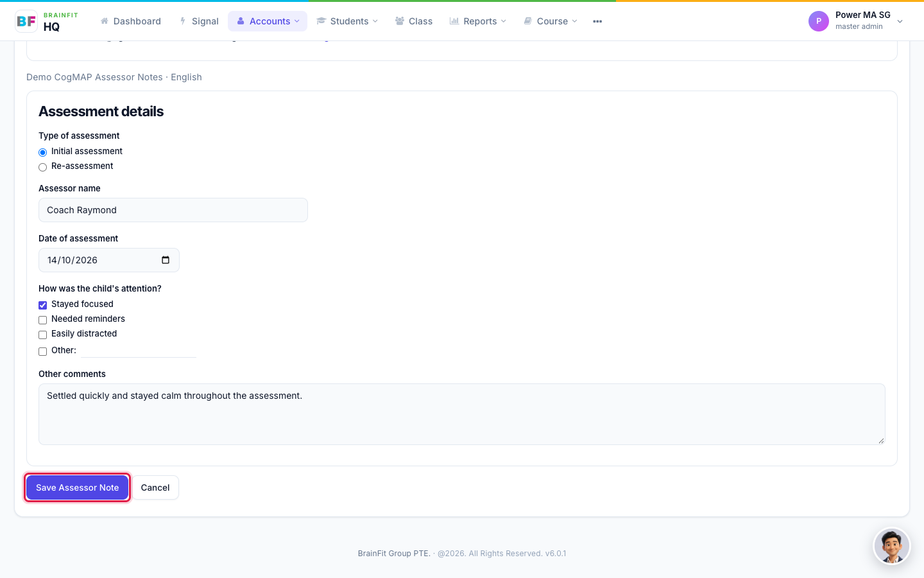Click the Class group icon
The width and height of the screenshot is (924, 578).
[400, 21]
